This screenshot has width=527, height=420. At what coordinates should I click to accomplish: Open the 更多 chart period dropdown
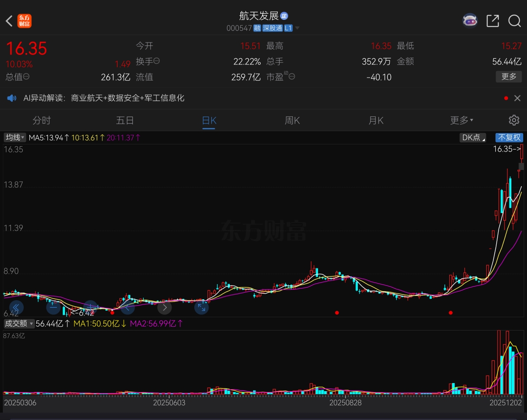tap(462, 120)
